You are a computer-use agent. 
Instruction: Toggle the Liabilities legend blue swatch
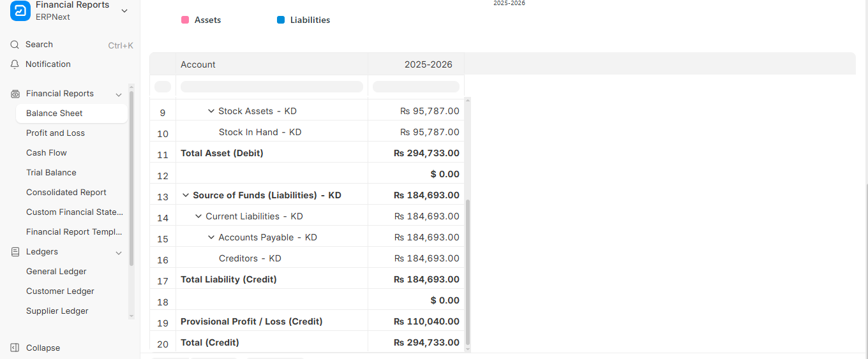click(281, 20)
